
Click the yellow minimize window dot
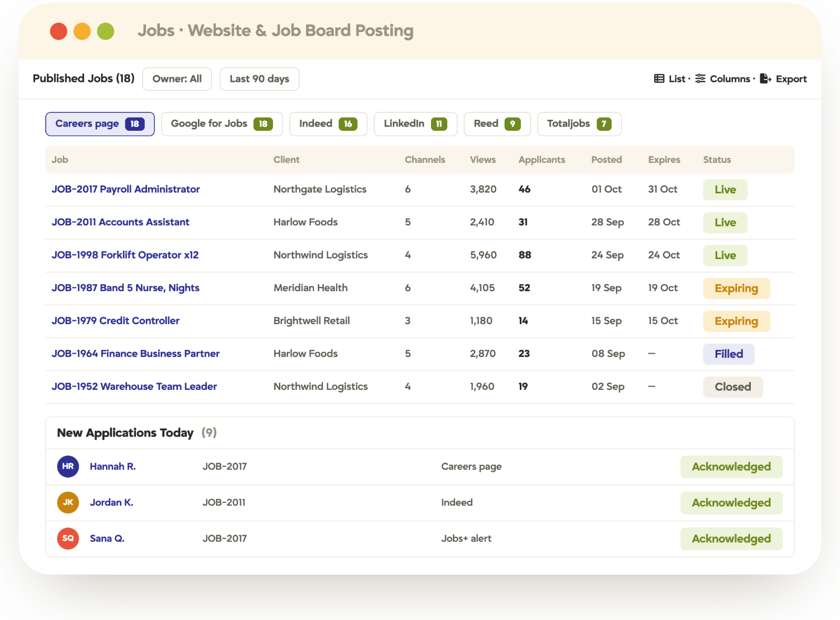click(82, 32)
